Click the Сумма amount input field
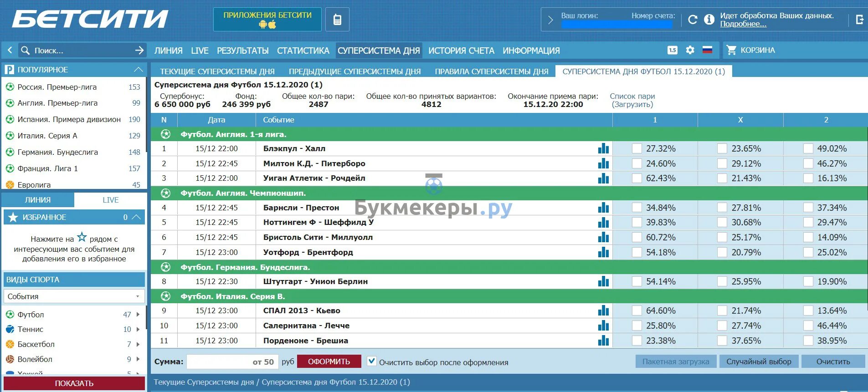 (232, 361)
